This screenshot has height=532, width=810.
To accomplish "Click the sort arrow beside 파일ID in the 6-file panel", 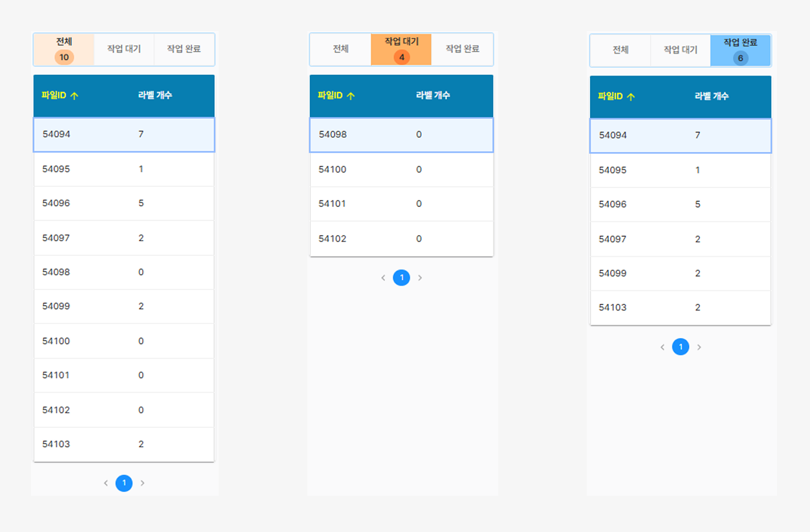I will coord(631,96).
